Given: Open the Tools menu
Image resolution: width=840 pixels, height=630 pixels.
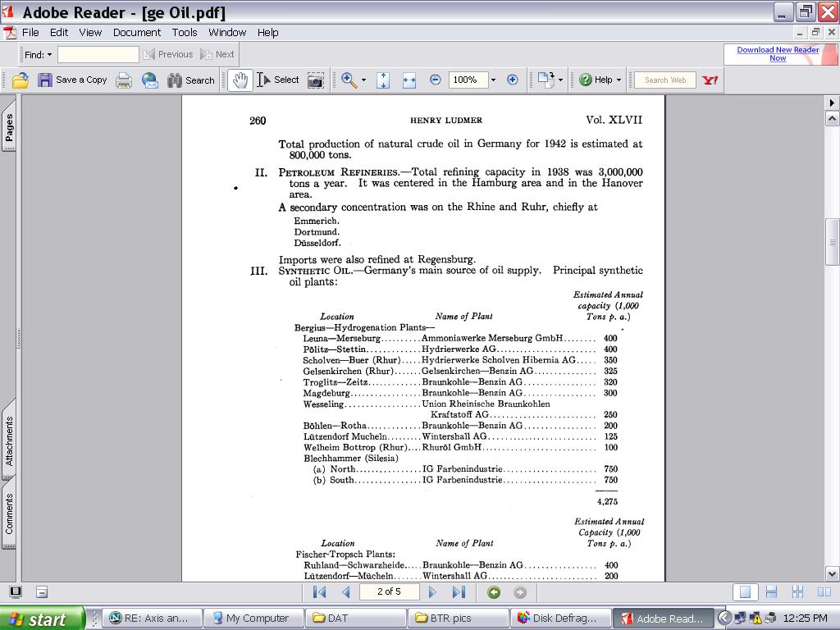Looking at the screenshot, I should click(x=185, y=33).
